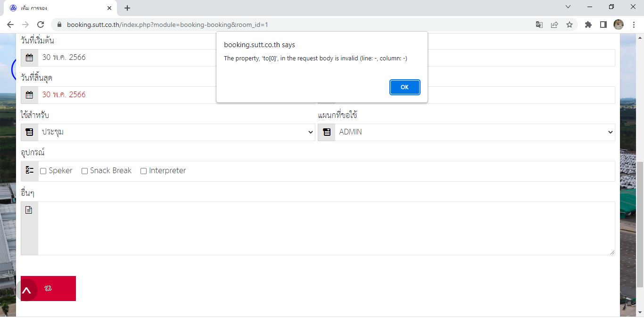The width and height of the screenshot is (644, 318).
Task: Click the วันที่สิ้นสุด label
Action: [36, 78]
